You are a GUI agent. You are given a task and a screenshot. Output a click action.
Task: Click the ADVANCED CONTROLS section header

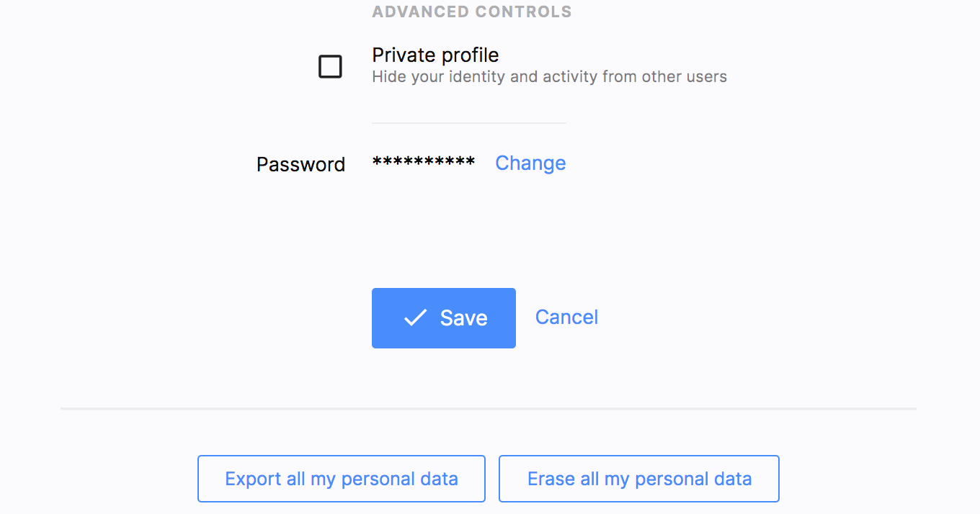(x=472, y=12)
